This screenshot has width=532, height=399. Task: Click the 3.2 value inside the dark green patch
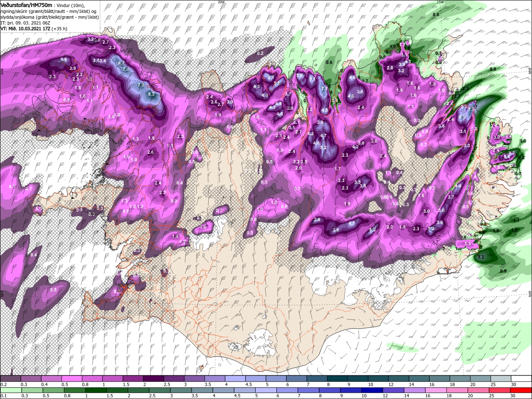(x=481, y=257)
